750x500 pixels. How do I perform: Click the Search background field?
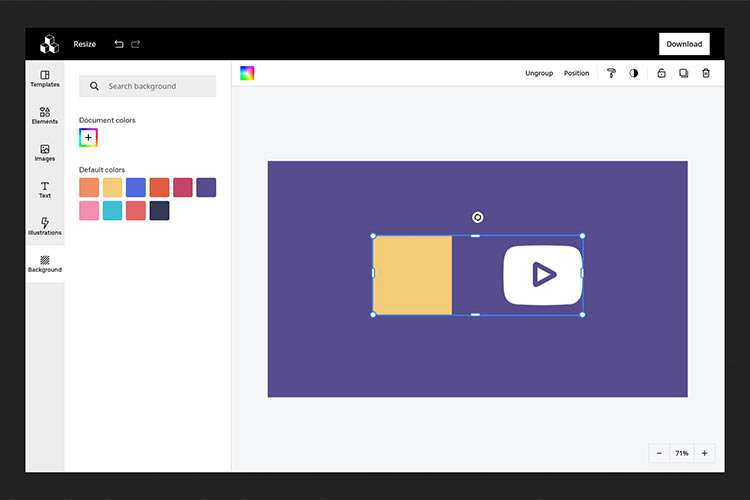(155, 86)
